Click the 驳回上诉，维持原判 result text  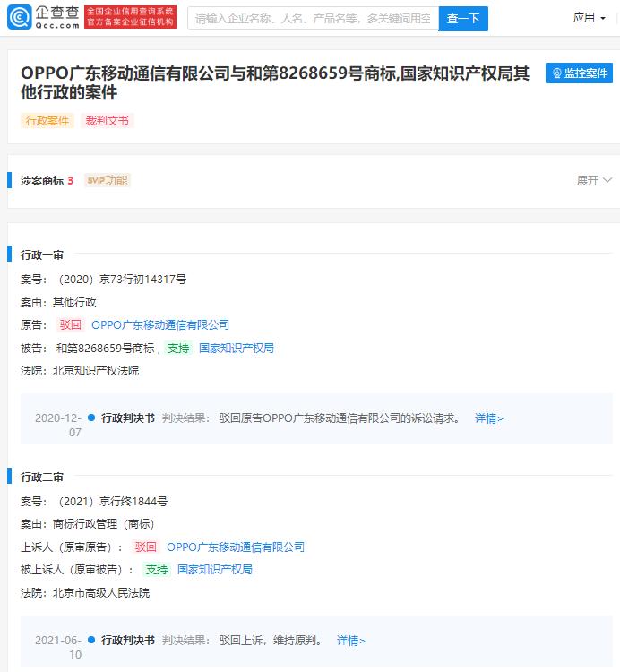click(x=271, y=641)
